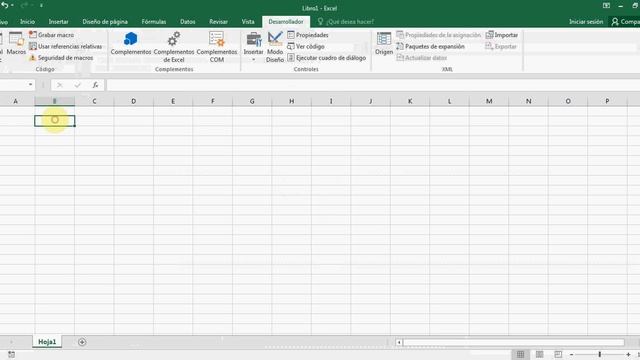
Task: Click the zoom out minus button
Action: pyautogui.click(x=571, y=354)
